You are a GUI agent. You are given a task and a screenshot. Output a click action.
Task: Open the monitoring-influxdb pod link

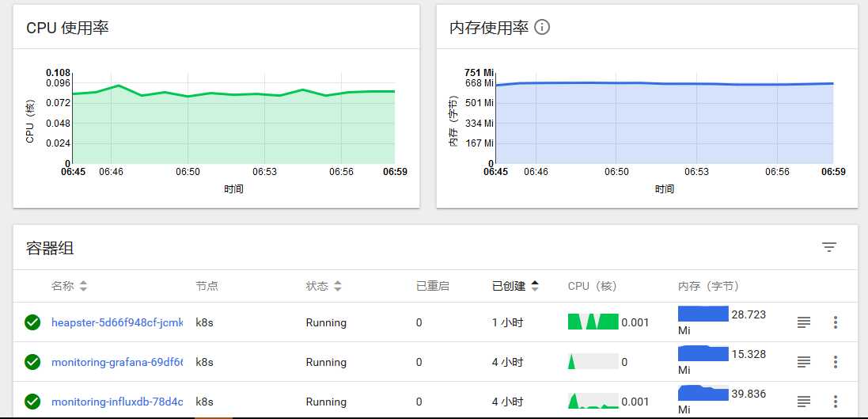coord(117,402)
